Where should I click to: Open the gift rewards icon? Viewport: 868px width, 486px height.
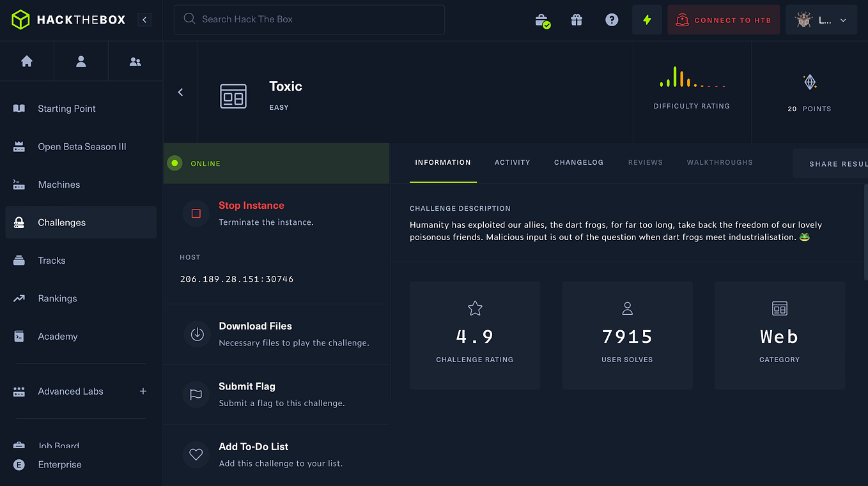click(576, 20)
